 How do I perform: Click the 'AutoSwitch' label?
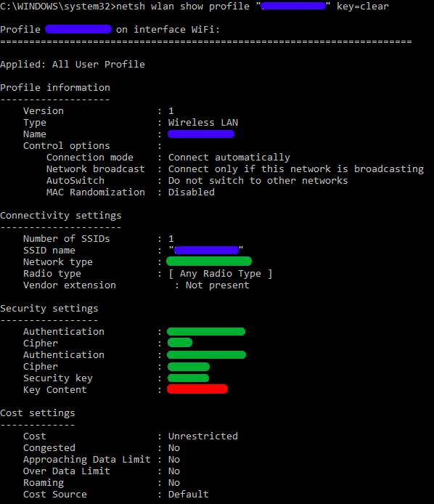point(75,181)
